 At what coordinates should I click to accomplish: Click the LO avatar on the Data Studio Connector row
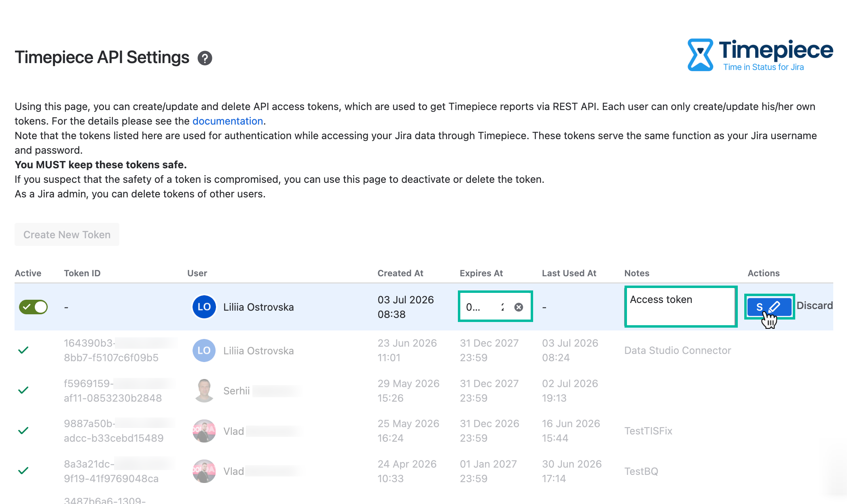pos(204,350)
